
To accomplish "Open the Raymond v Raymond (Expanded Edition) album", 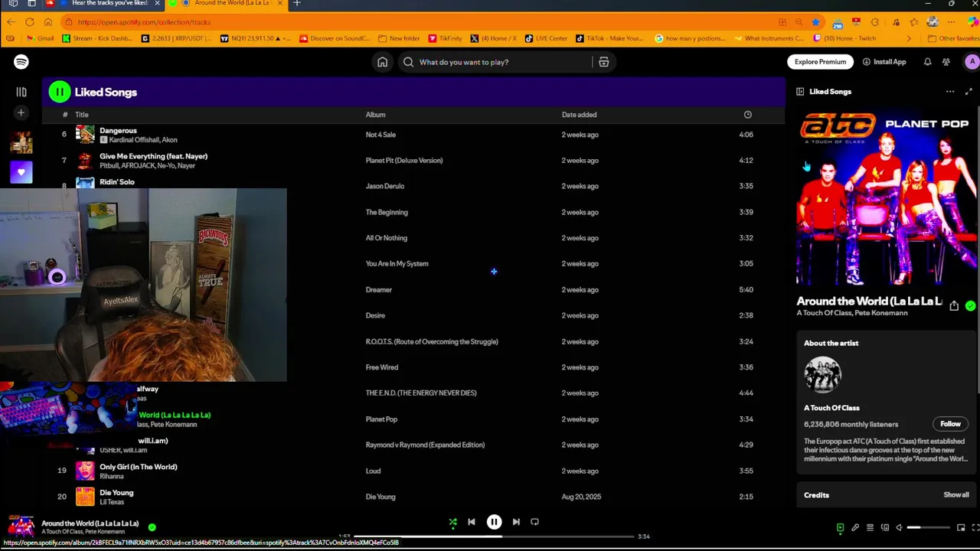I will coord(425,445).
